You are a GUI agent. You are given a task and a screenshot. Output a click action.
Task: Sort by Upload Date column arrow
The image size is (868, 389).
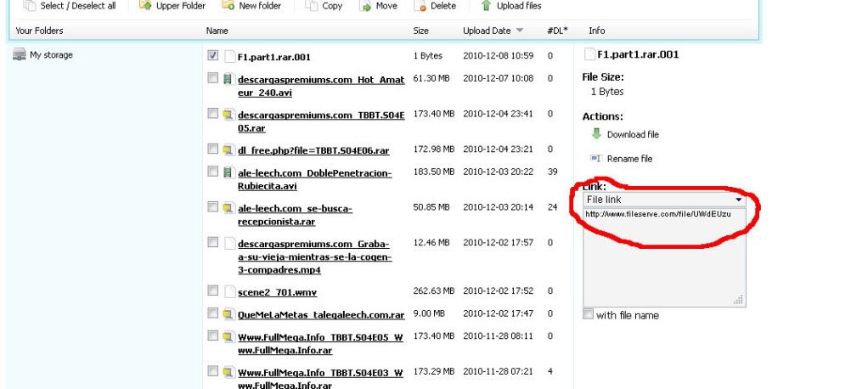[519, 31]
